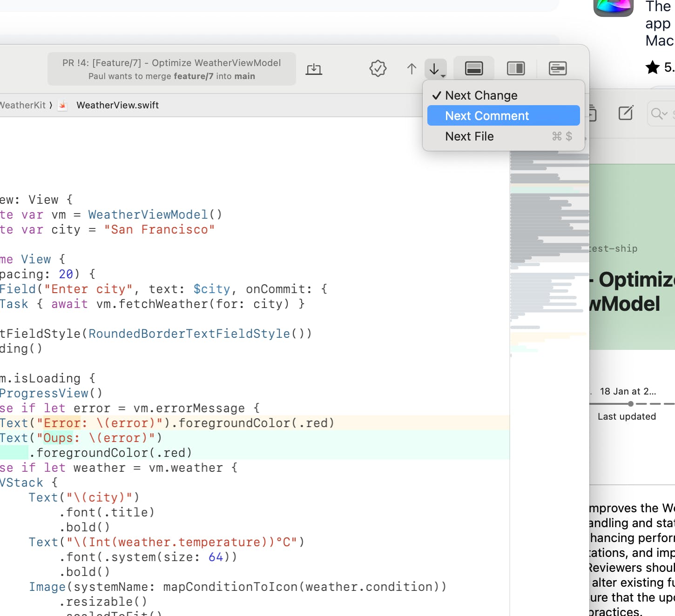This screenshot has width=675, height=616.
Task: Click the "San Francisco" string literal
Action: (159, 229)
